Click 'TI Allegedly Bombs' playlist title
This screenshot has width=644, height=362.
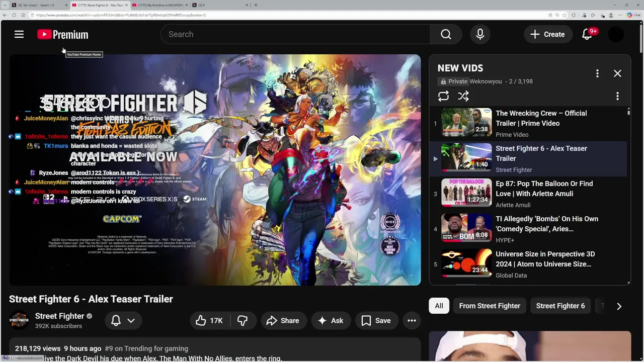point(547,224)
